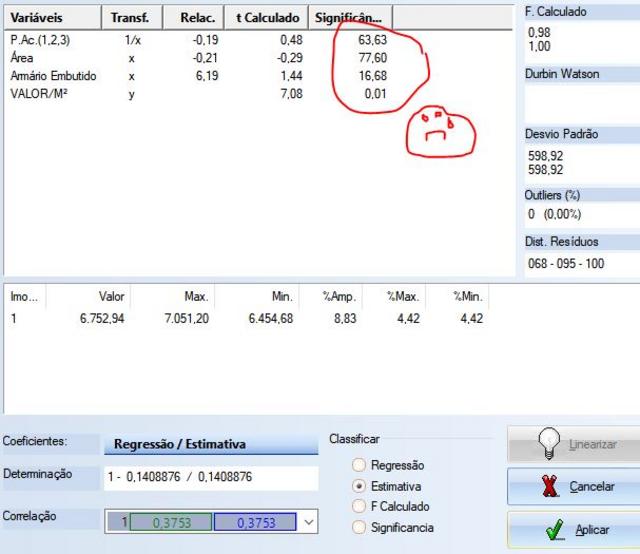Click the 1/x transformation cell
Viewport: 640px width, 554px height.
click(x=133, y=40)
